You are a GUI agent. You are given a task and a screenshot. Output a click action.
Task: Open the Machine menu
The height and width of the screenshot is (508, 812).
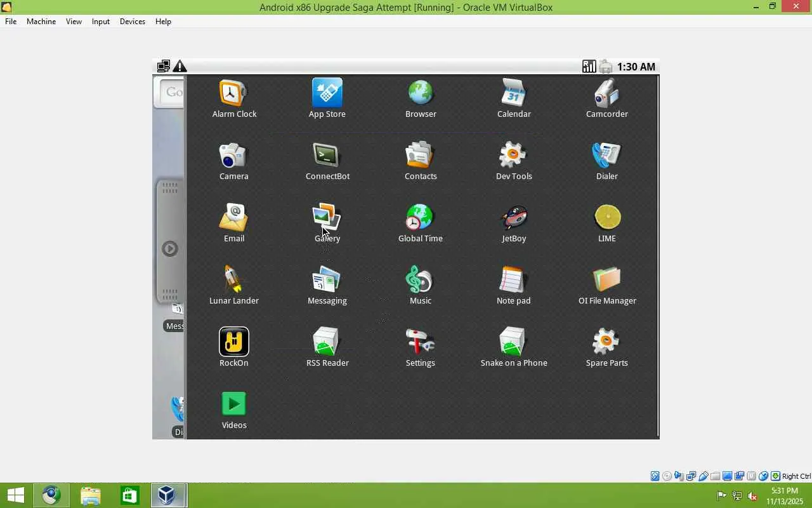click(41, 21)
